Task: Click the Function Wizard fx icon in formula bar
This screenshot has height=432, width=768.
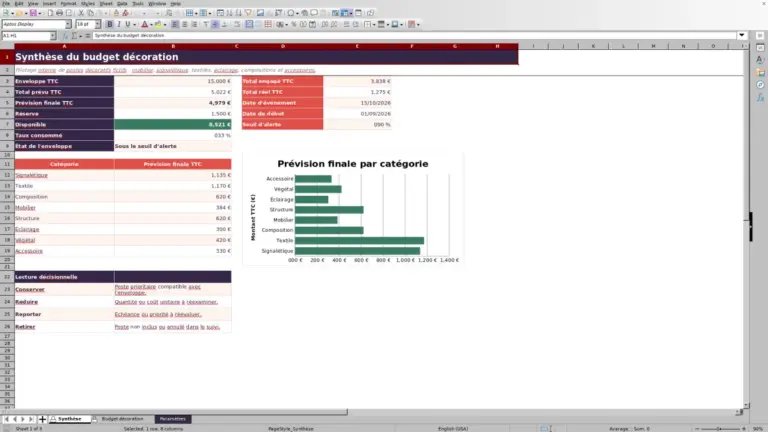Action: pos(65,36)
